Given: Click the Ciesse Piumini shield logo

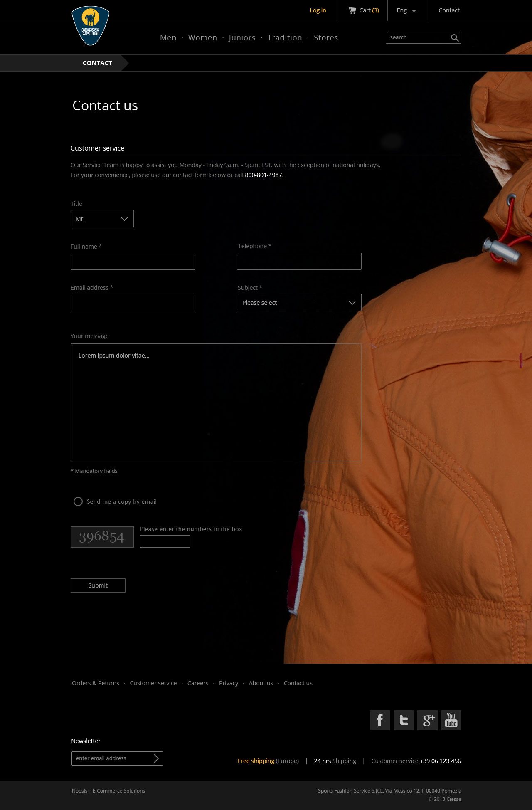Looking at the screenshot, I should (91, 25).
